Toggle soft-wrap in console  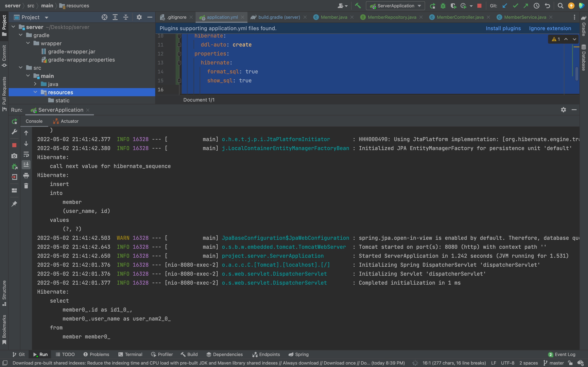tap(26, 154)
